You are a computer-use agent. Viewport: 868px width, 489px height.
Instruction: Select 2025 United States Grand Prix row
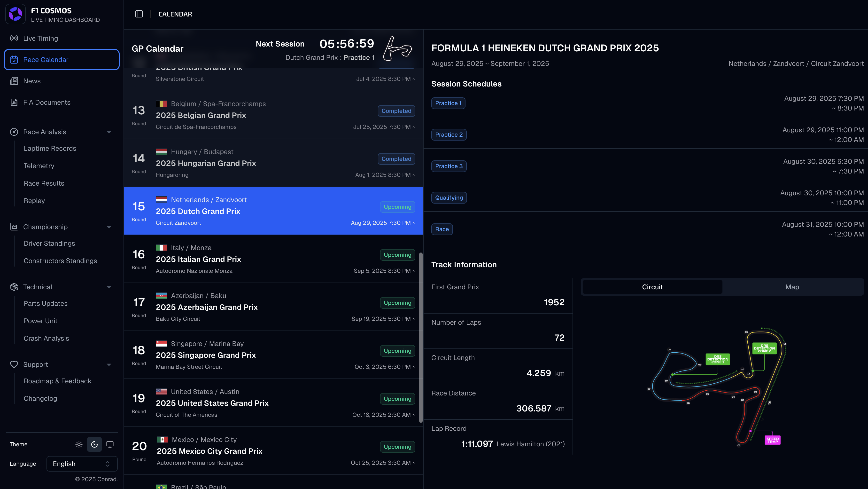(x=273, y=403)
